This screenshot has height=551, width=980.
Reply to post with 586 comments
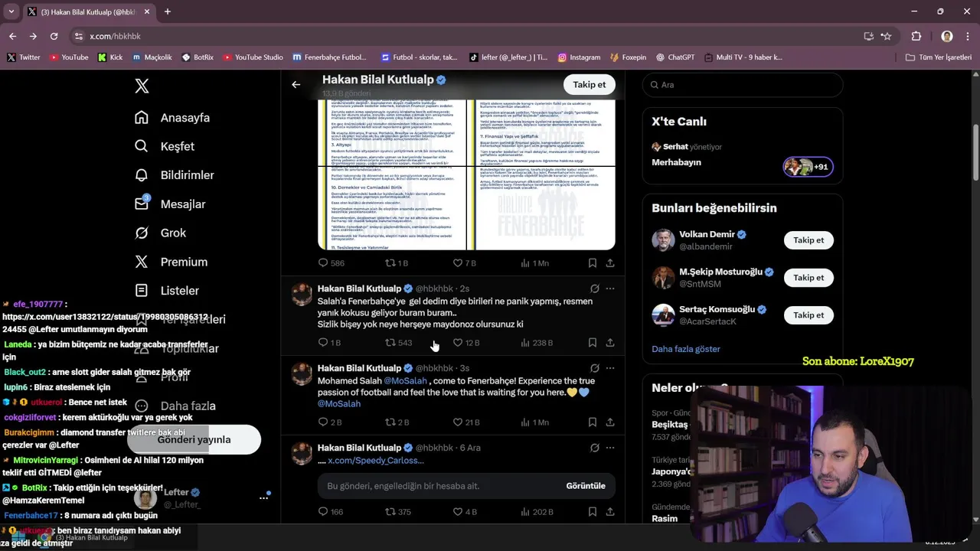[331, 263]
